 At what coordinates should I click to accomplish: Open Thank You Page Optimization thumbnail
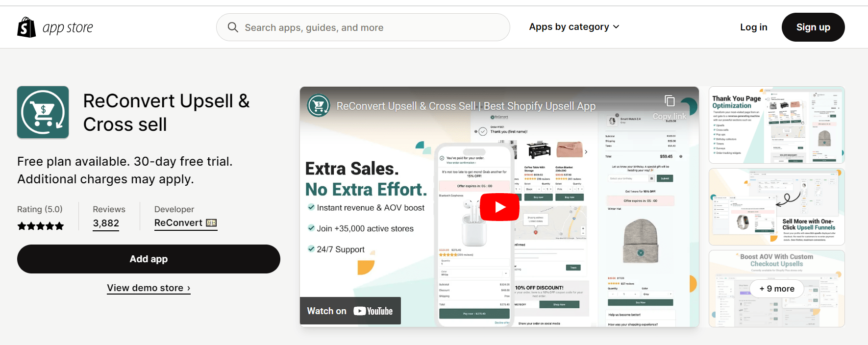(x=776, y=125)
